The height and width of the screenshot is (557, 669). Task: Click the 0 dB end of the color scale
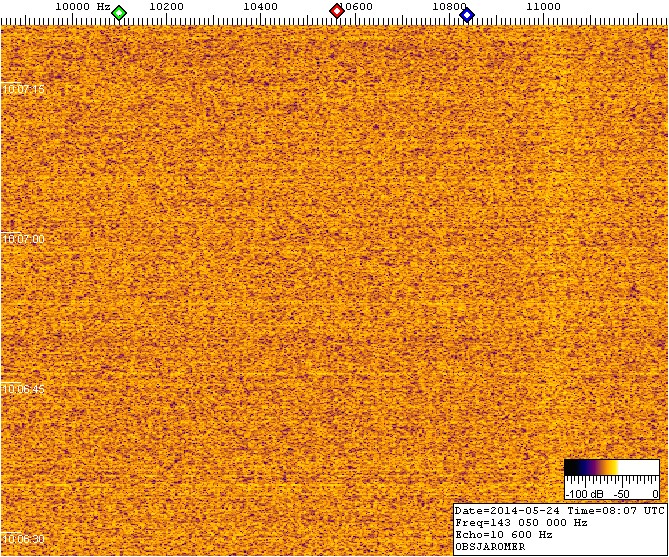point(654,494)
